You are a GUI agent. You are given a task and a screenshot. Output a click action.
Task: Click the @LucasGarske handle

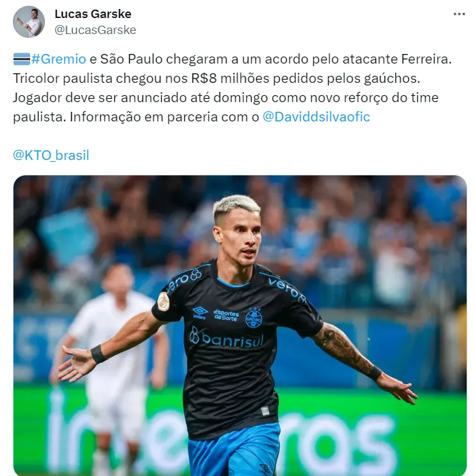pyautogui.click(x=95, y=30)
